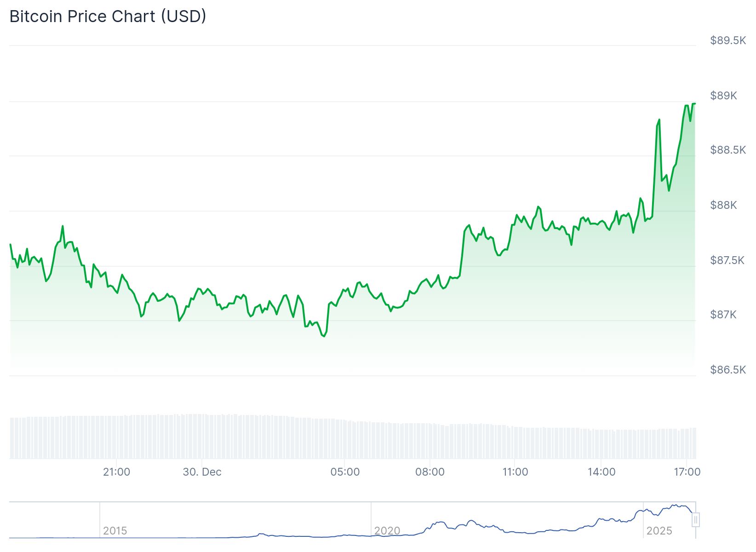Click the $87.5K price axis label
Screen dimensions: 756x552
pyautogui.click(x=727, y=260)
